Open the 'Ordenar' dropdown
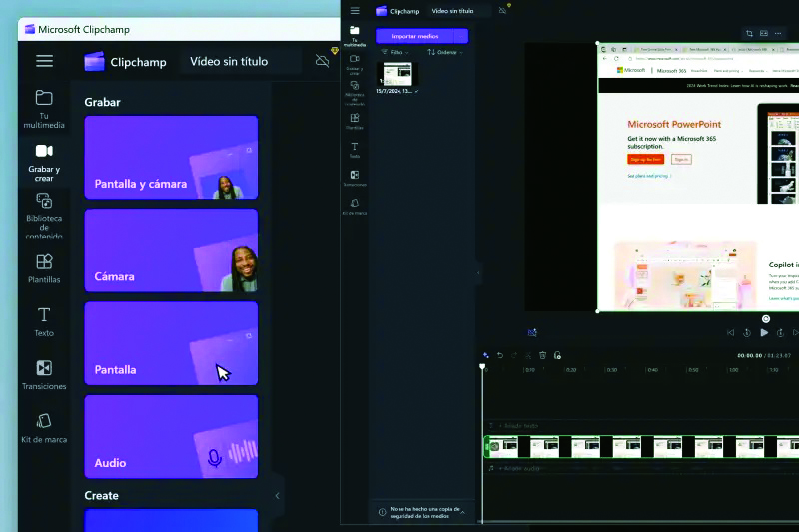This screenshot has width=799, height=532. coord(445,52)
